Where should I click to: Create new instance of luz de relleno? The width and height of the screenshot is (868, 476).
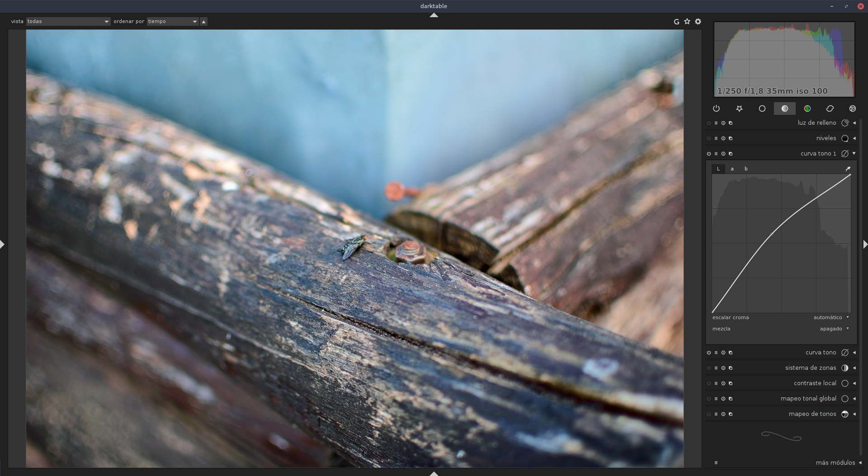click(x=731, y=123)
